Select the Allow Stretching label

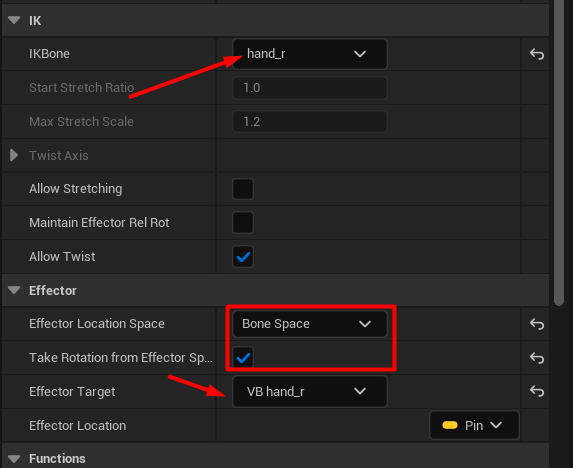[x=76, y=189]
